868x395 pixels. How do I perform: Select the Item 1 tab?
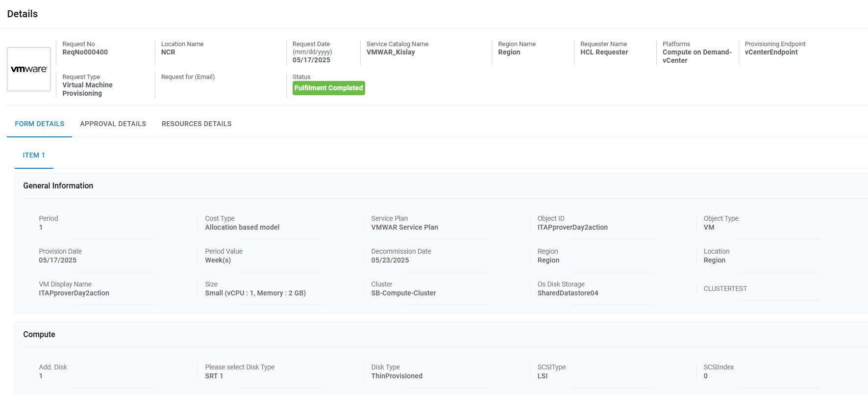pyautogui.click(x=34, y=155)
